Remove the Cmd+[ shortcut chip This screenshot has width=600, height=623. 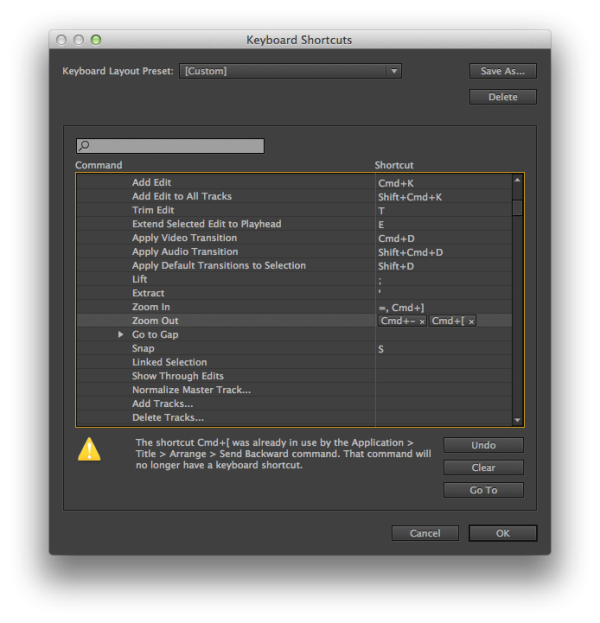pos(471,321)
